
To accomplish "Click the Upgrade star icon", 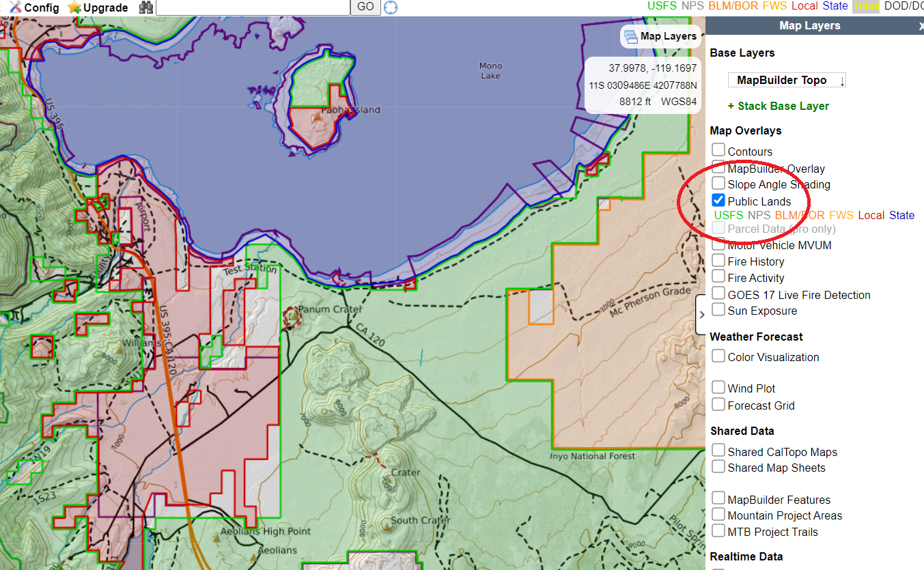I will point(74,8).
